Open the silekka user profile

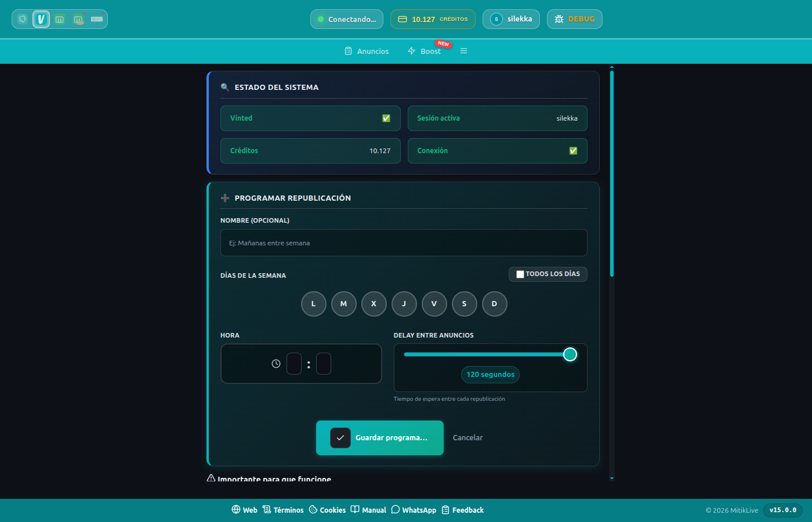(x=511, y=19)
